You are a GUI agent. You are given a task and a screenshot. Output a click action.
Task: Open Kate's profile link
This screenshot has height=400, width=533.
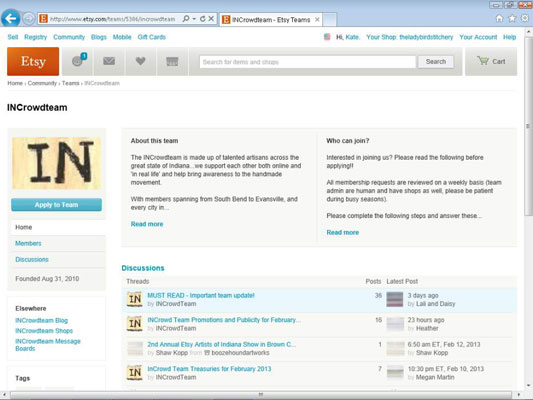tap(352, 37)
